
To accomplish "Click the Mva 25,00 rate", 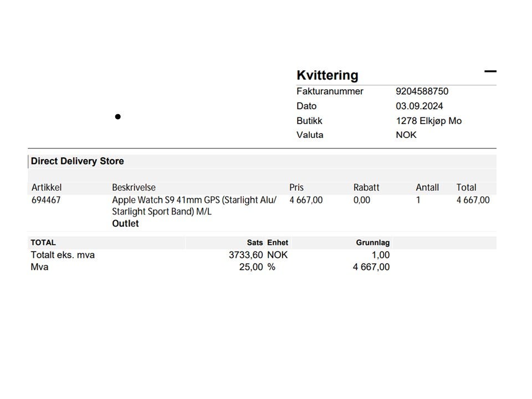I will pyautogui.click(x=251, y=267).
